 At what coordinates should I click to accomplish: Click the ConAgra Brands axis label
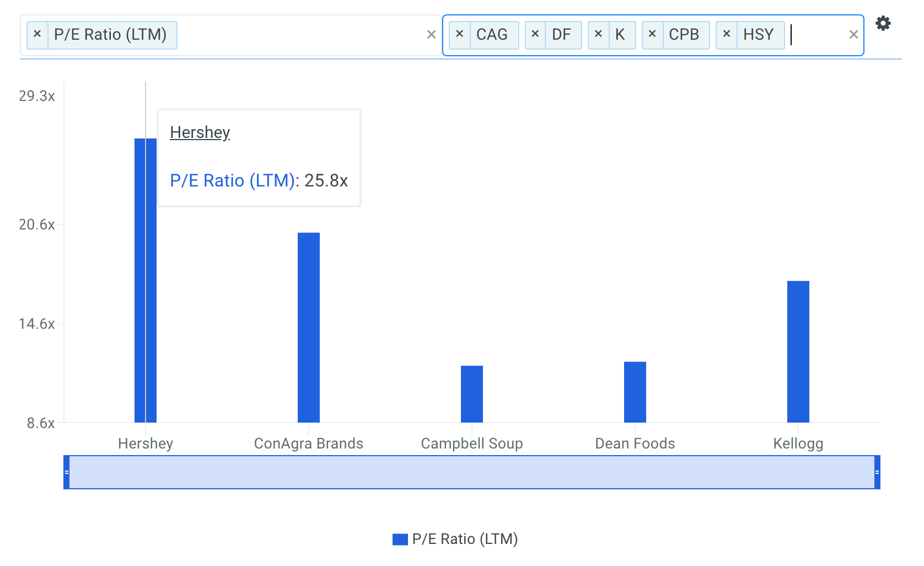(309, 444)
